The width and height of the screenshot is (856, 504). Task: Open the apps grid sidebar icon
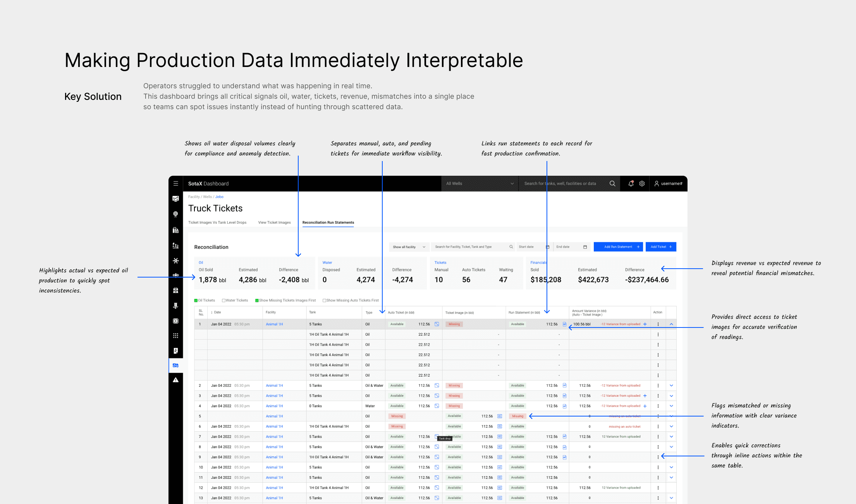[x=176, y=336]
